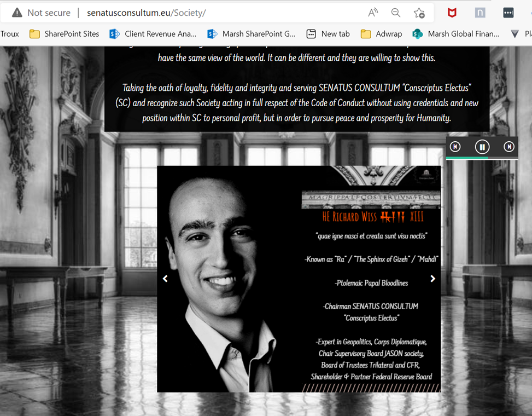Expand the Adwrap bookmark folder
This screenshot has width=532, height=416.
[381, 34]
